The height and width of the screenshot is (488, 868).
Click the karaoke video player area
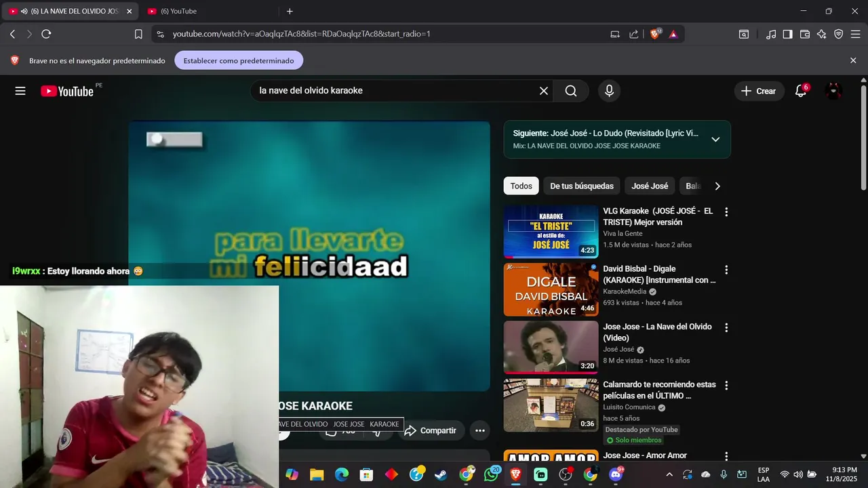pos(309,256)
